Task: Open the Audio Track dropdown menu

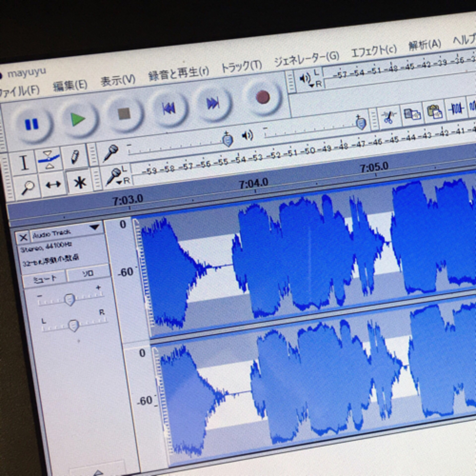Action: pos(95,227)
